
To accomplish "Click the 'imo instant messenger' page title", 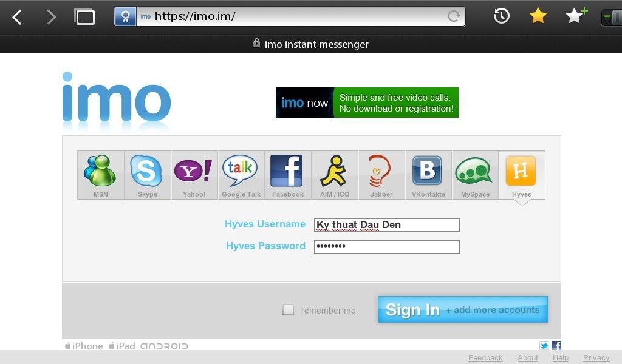I will pos(316,44).
